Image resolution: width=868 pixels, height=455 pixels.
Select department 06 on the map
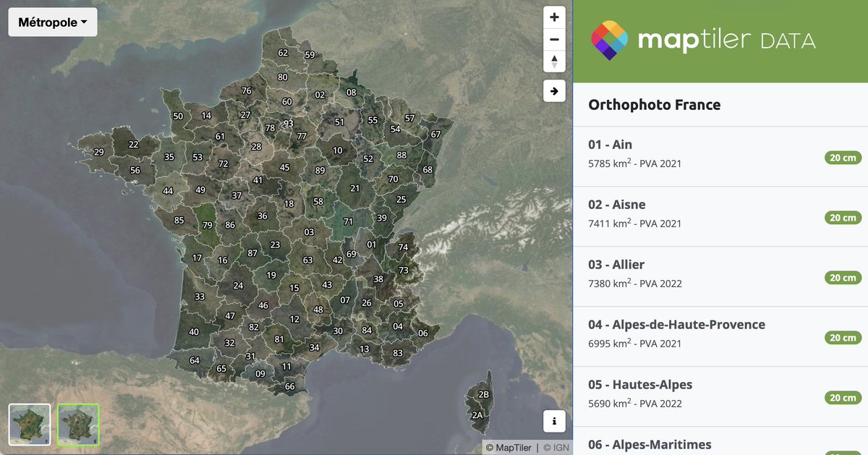click(423, 333)
